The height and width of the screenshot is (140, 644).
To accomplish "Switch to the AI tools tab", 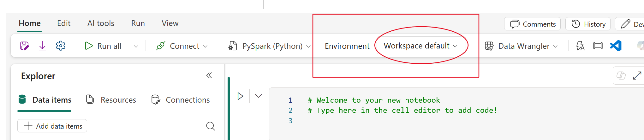I will pos(101,23).
